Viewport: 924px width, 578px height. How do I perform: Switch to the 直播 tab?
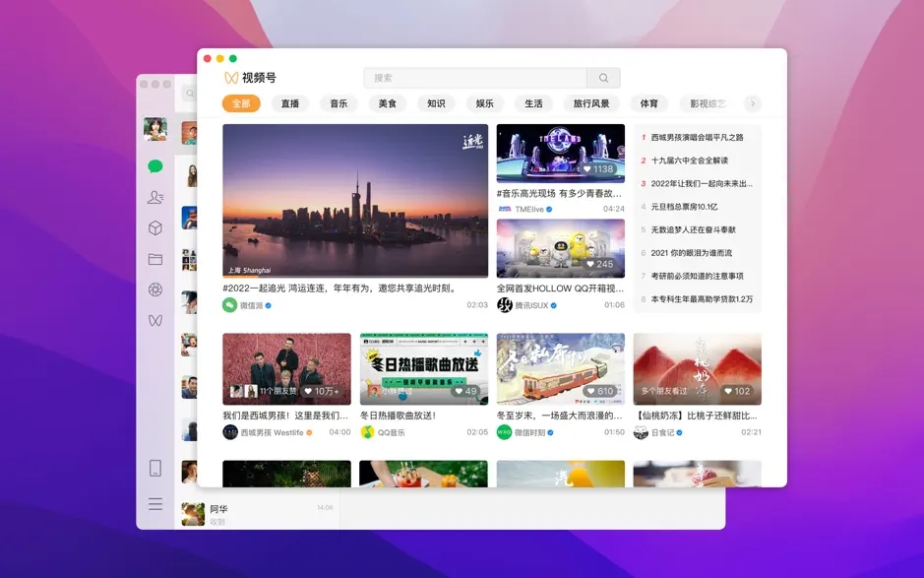pyautogui.click(x=289, y=103)
